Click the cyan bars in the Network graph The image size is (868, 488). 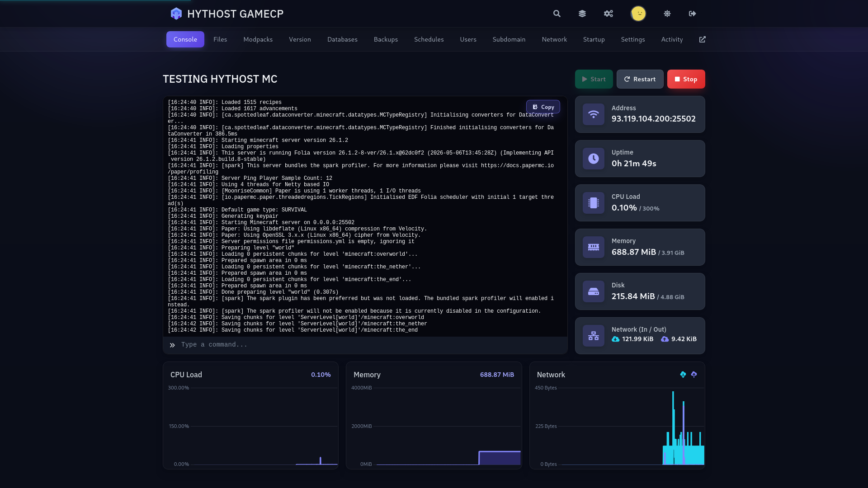[x=684, y=455]
